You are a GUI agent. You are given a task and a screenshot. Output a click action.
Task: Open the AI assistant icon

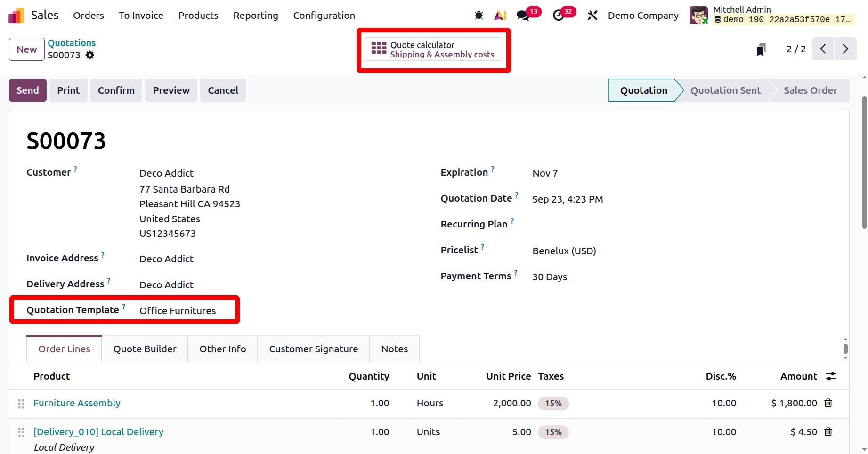click(x=500, y=16)
